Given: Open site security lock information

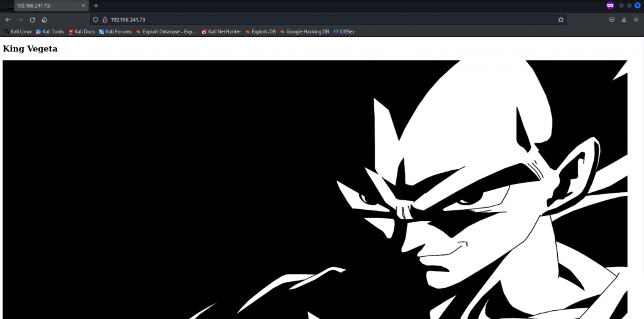Looking at the screenshot, I should [x=104, y=19].
